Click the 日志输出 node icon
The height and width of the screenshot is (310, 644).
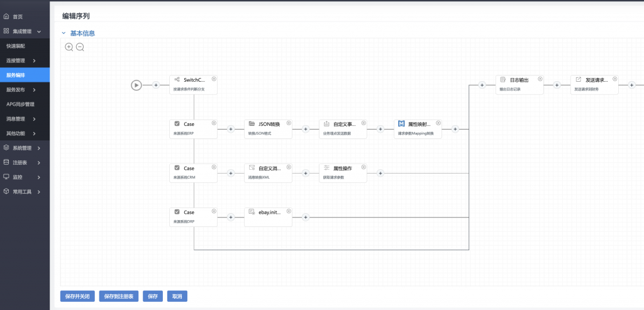tap(502, 80)
